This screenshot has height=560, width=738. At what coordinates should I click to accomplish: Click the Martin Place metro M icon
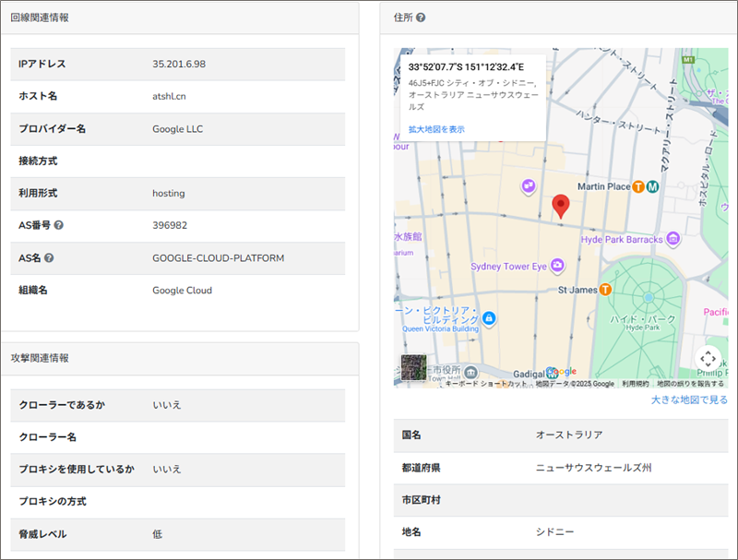click(x=652, y=186)
